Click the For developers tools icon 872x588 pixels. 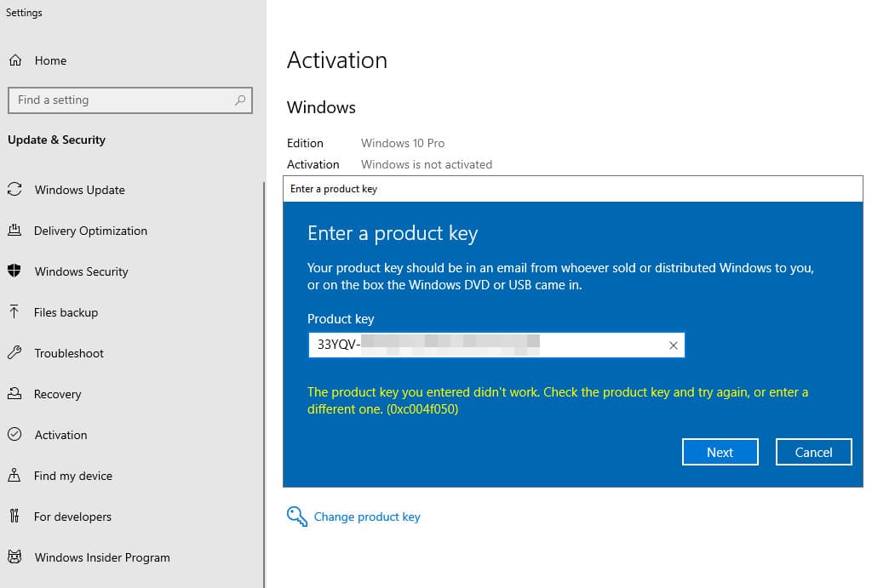point(14,516)
